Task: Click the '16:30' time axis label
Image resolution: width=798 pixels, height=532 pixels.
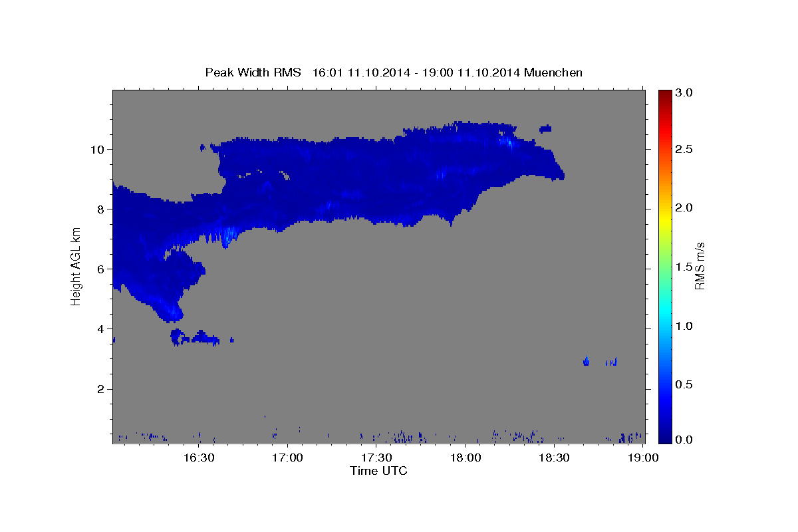Action: pyautogui.click(x=198, y=458)
